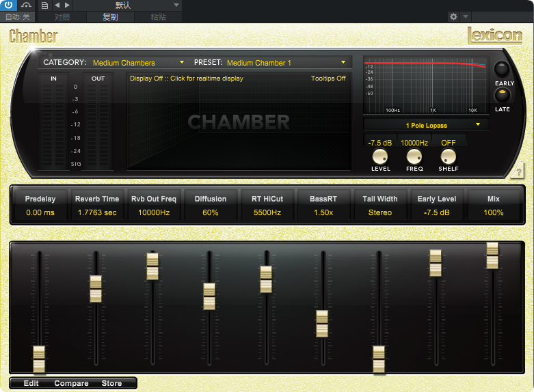
Task: Click the 10000Hz EQ frequency value
Action: click(414, 143)
